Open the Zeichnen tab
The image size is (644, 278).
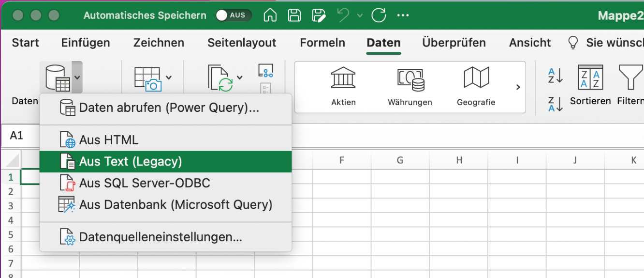[159, 43]
